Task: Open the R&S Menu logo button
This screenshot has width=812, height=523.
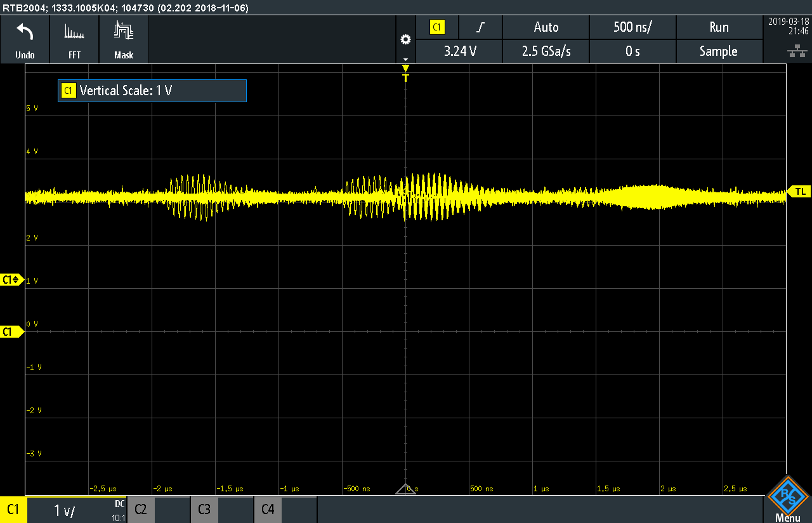Action: (787, 500)
